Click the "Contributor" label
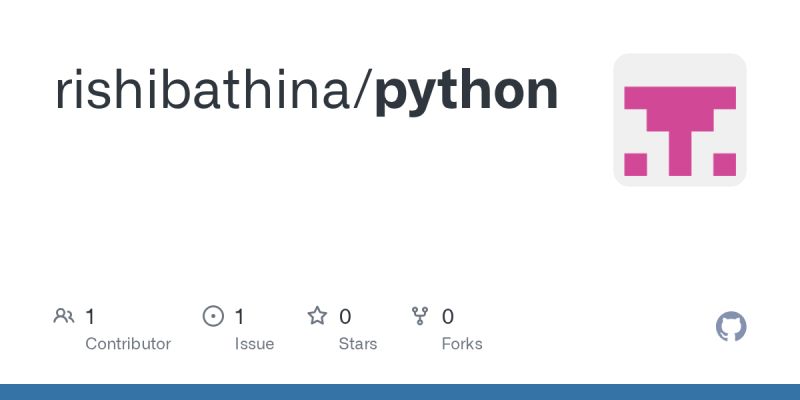Image resolution: width=800 pixels, height=400 pixels. click(x=128, y=344)
